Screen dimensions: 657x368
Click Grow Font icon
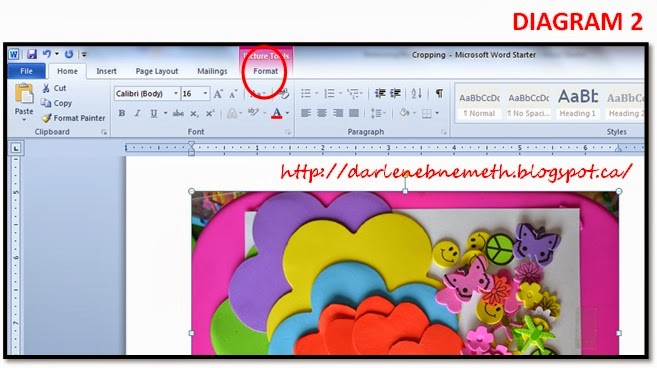click(x=218, y=94)
